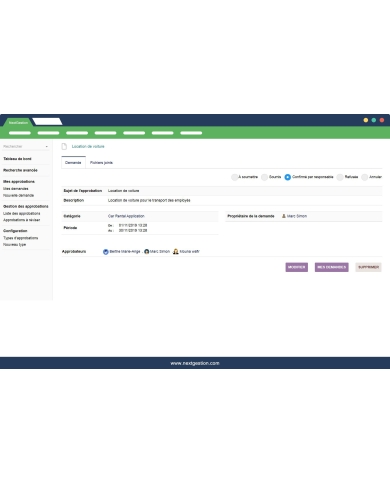
Task: Open Liste des approbations in sidebar
Action: [x=22, y=213]
